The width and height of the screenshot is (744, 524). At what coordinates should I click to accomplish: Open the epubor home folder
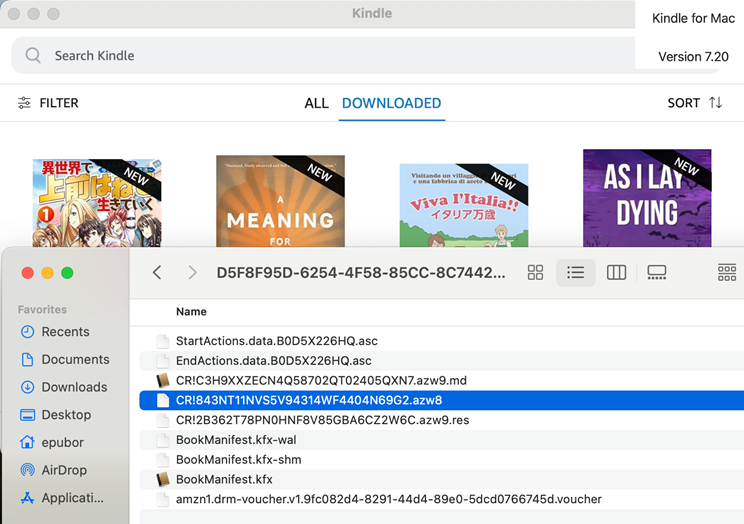point(62,442)
